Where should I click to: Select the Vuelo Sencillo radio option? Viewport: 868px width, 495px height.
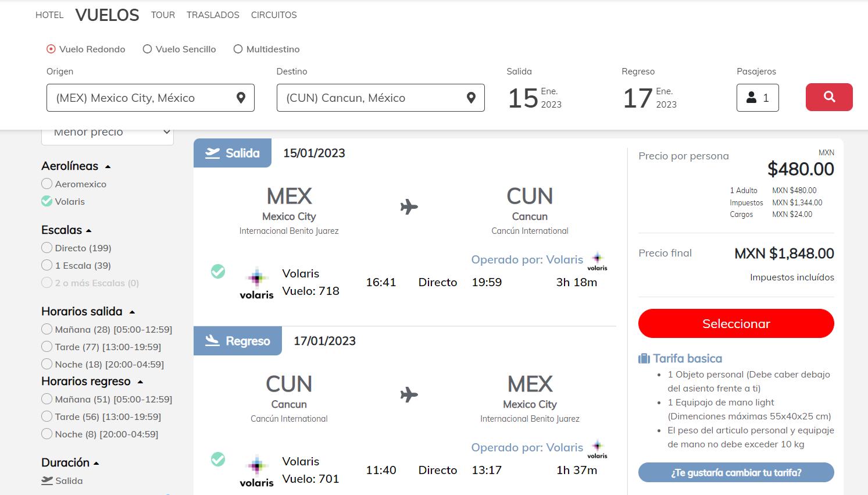148,49
